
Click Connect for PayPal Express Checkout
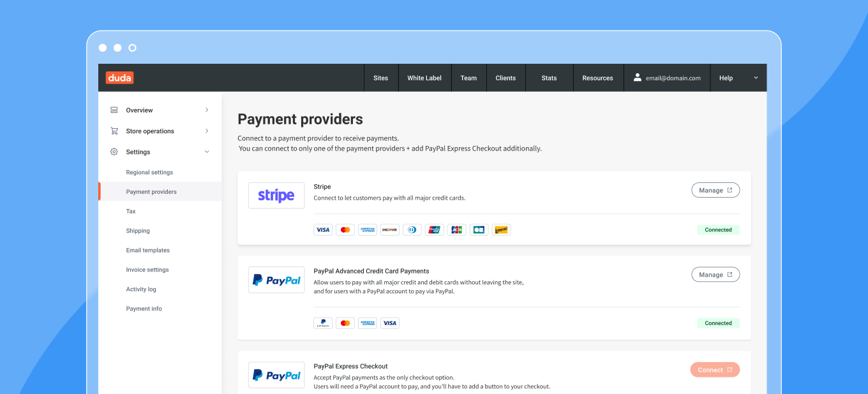715,370
